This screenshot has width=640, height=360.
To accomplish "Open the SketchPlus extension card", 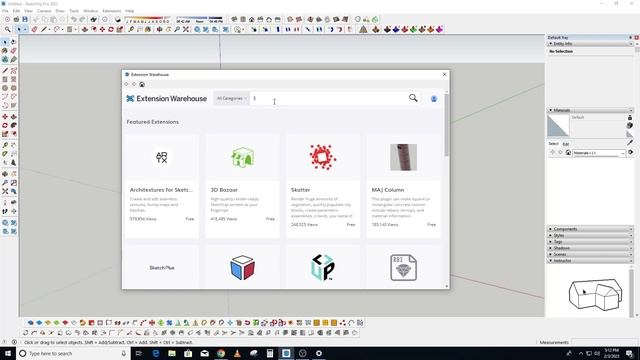I will tap(162, 267).
